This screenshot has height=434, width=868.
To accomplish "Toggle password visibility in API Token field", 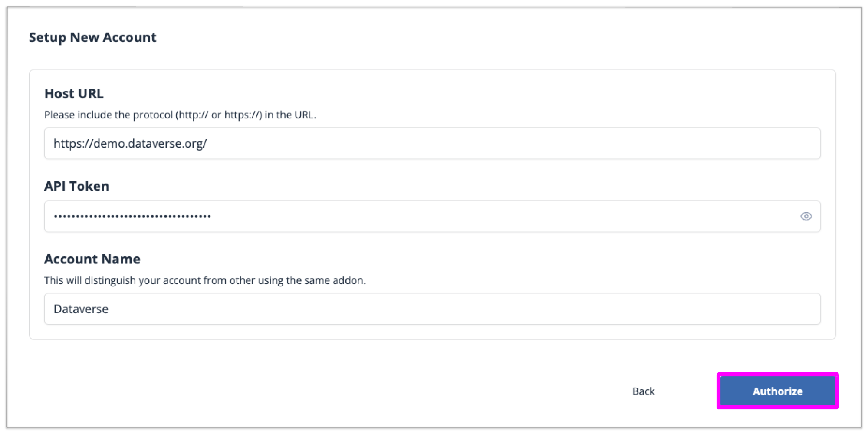I will click(806, 216).
